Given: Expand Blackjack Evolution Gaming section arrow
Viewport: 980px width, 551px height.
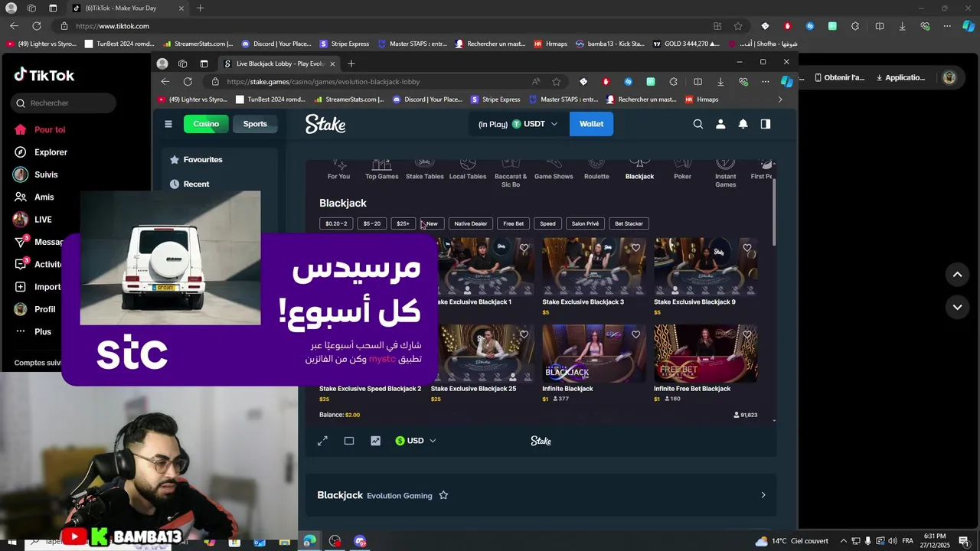Looking at the screenshot, I should point(763,495).
